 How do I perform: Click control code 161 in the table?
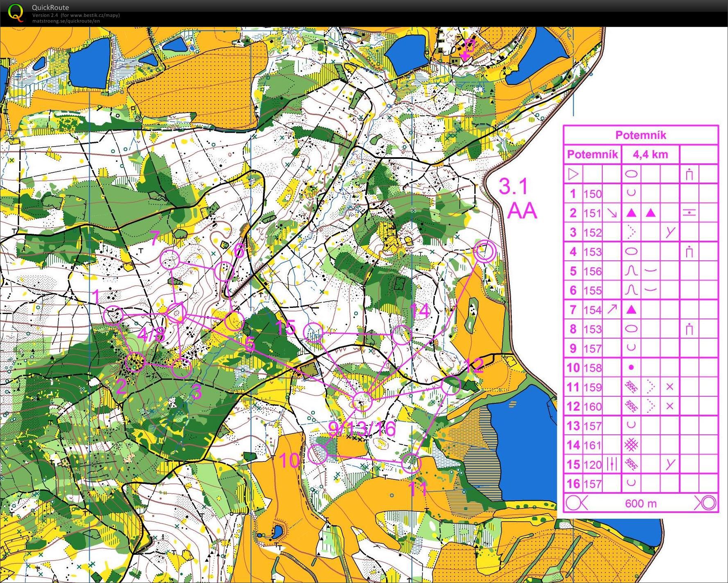pyautogui.click(x=592, y=445)
